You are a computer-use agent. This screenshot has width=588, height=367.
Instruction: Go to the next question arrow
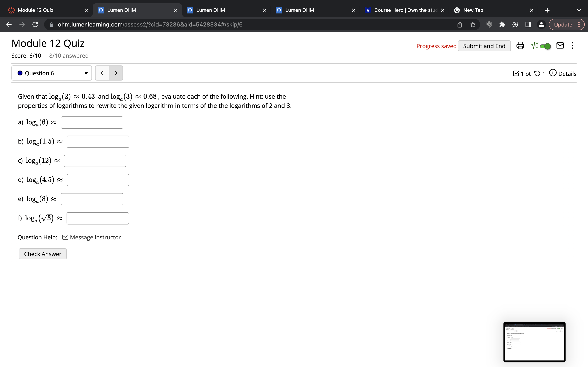pos(116,73)
